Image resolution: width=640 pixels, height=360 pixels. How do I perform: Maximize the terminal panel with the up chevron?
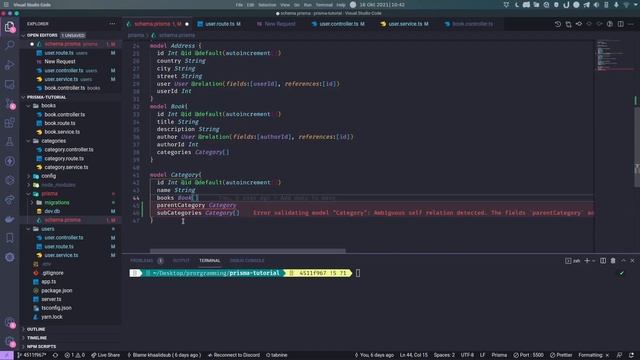click(x=623, y=260)
